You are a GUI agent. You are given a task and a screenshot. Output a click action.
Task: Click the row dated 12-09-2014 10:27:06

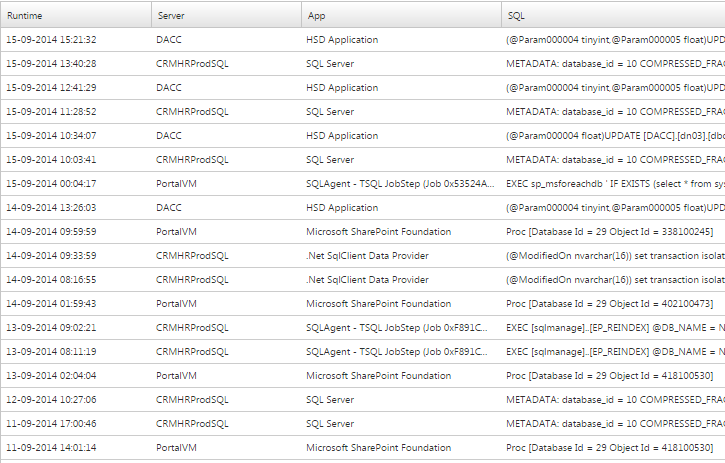coord(362,400)
